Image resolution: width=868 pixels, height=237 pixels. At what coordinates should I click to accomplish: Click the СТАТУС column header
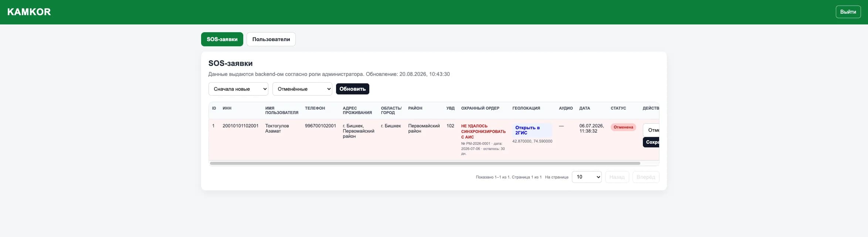pyautogui.click(x=618, y=108)
